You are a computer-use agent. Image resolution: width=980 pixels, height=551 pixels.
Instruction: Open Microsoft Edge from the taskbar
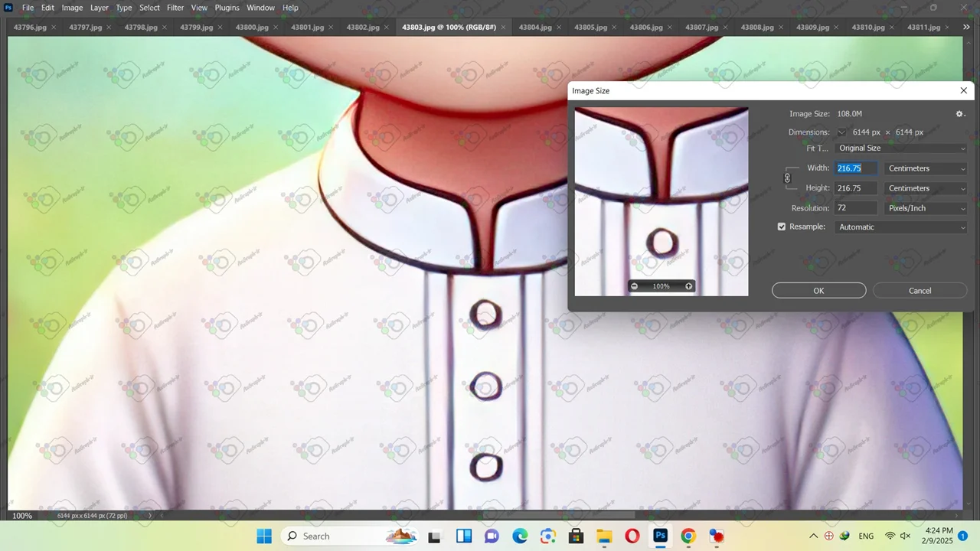520,536
